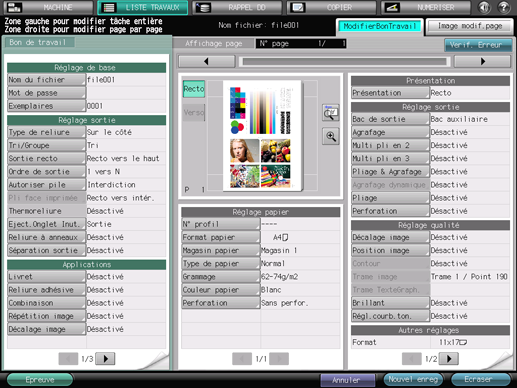The height and width of the screenshot is (388, 517).
Task: Select the Recto side toggle
Action: point(194,89)
